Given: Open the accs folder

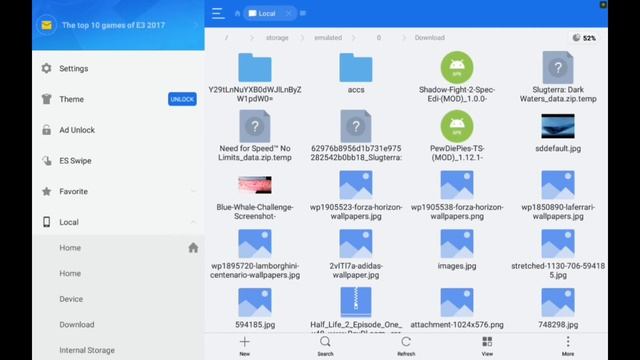Looking at the screenshot, I should (x=356, y=73).
